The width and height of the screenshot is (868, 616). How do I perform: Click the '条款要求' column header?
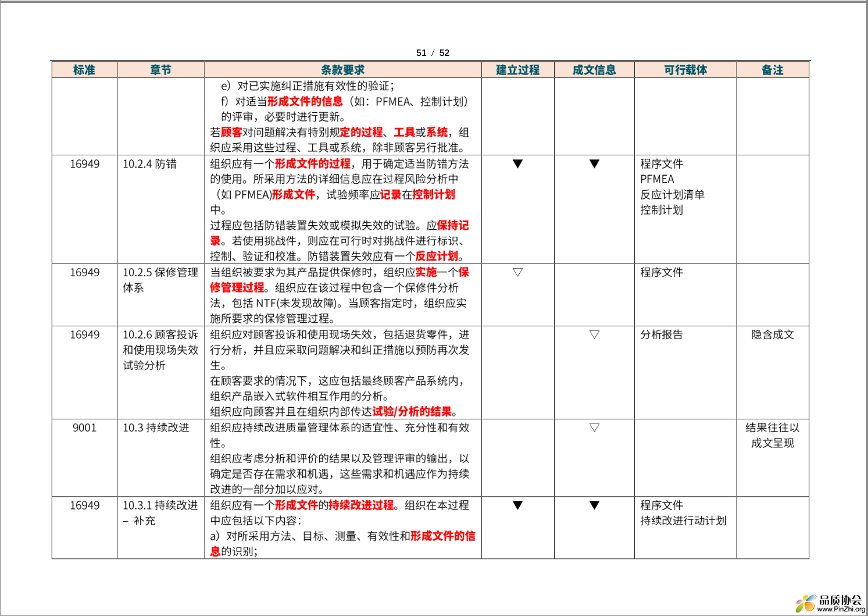coord(343,70)
